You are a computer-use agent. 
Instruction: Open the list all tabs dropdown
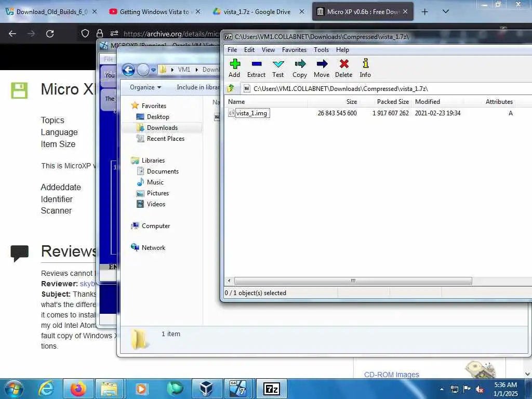[446, 11]
